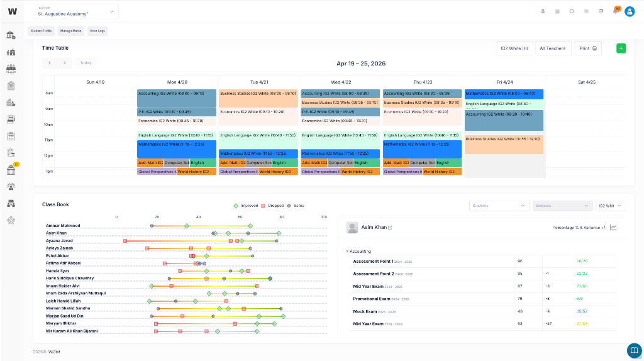Open the IG2 White class dropdown in Time Table
The height and width of the screenshot is (361, 644).
[514, 48]
